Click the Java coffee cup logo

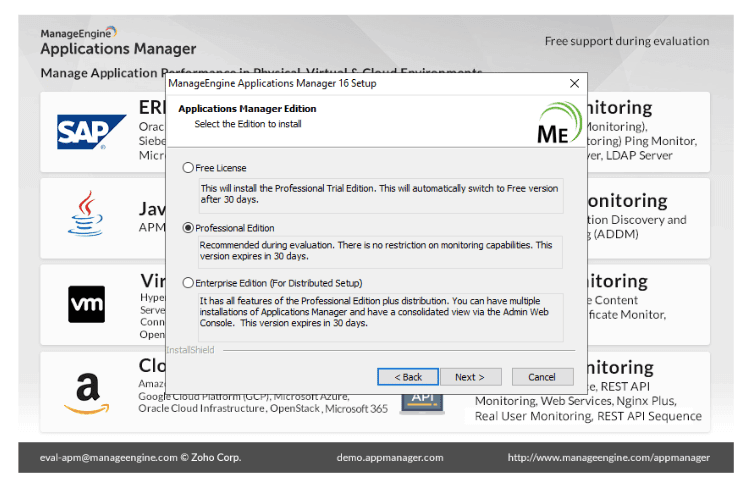pyautogui.click(x=86, y=213)
